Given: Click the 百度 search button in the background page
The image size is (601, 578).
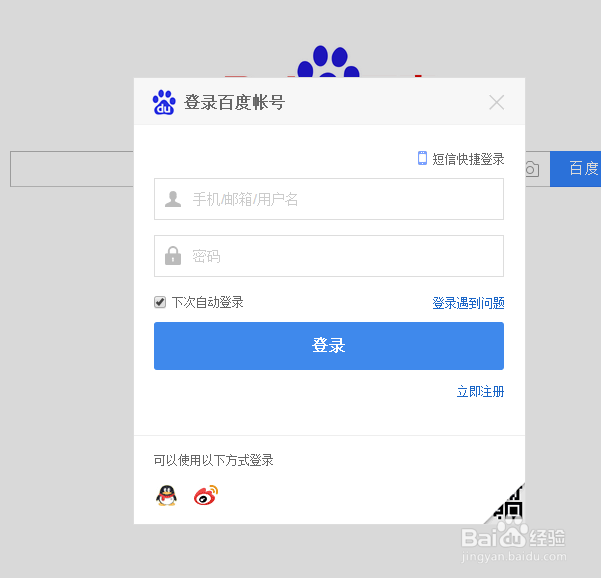Looking at the screenshot, I should [x=575, y=169].
